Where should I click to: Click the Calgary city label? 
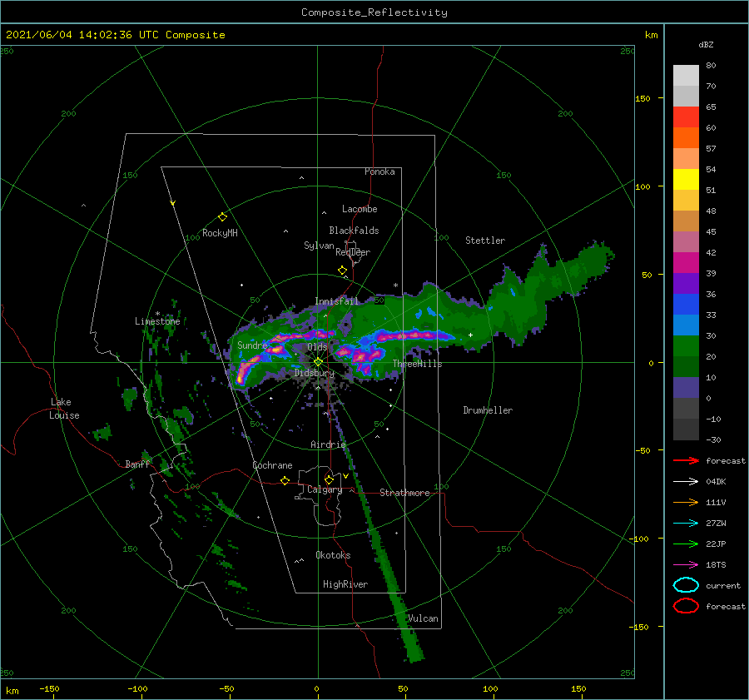pyautogui.click(x=325, y=489)
